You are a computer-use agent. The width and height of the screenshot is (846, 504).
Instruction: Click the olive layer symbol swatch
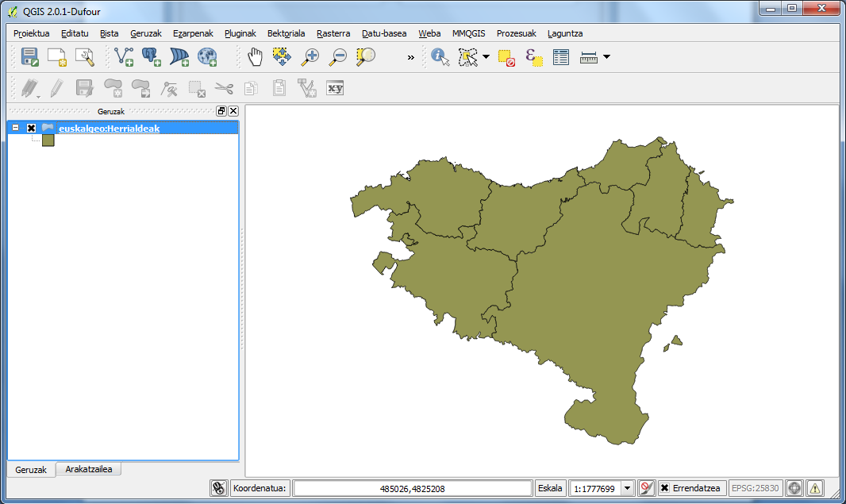coord(48,140)
